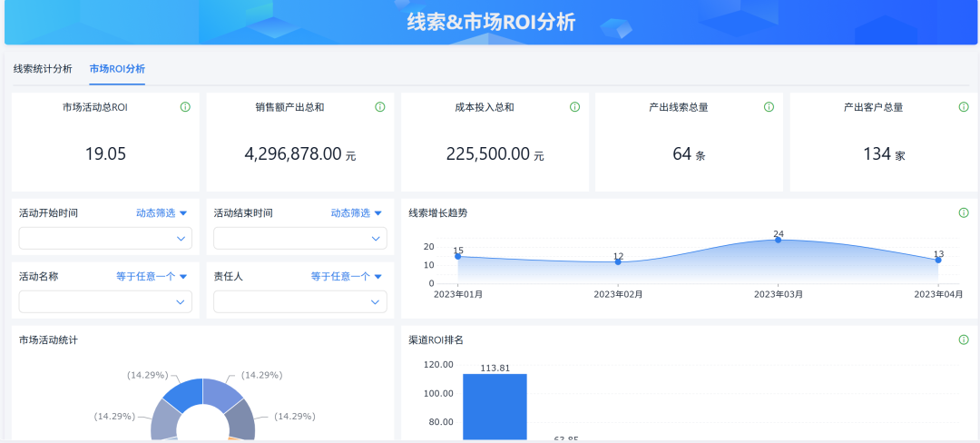Click the 2023年03月 axis label
Image resolution: width=980 pixels, height=443 pixels.
[x=779, y=293]
